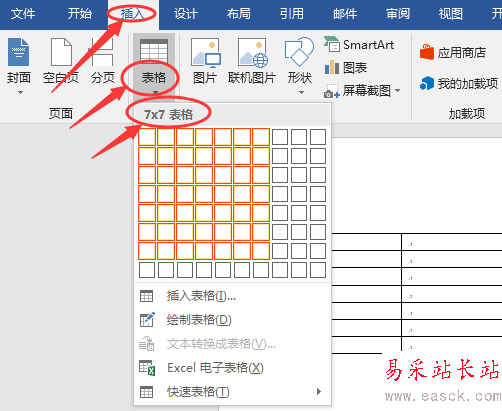Switch to the Mailings (邮件) tab
This screenshot has height=411, width=502.
345,14
